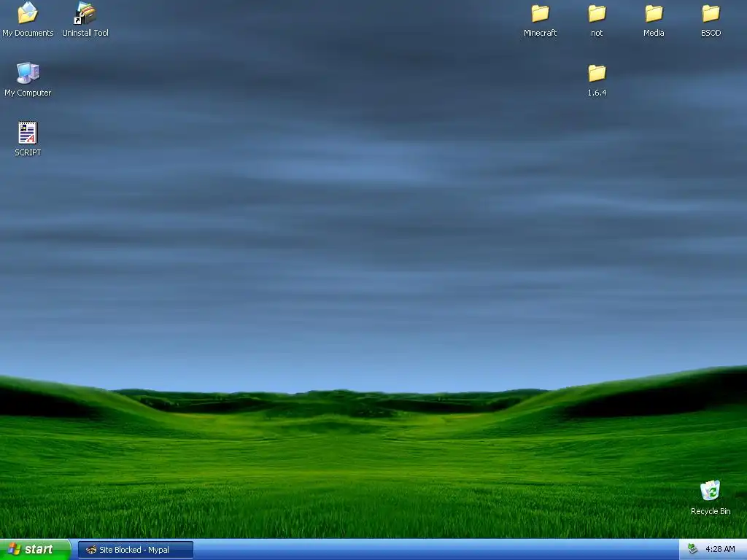This screenshot has height=560, width=747.
Task: Click the system tray network icon
Action: coord(692,550)
